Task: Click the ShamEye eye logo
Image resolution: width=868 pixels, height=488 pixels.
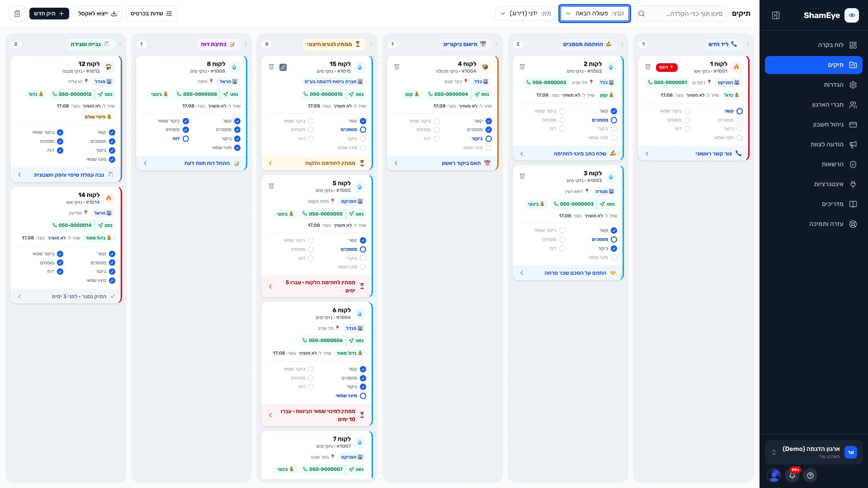Action: click(851, 16)
